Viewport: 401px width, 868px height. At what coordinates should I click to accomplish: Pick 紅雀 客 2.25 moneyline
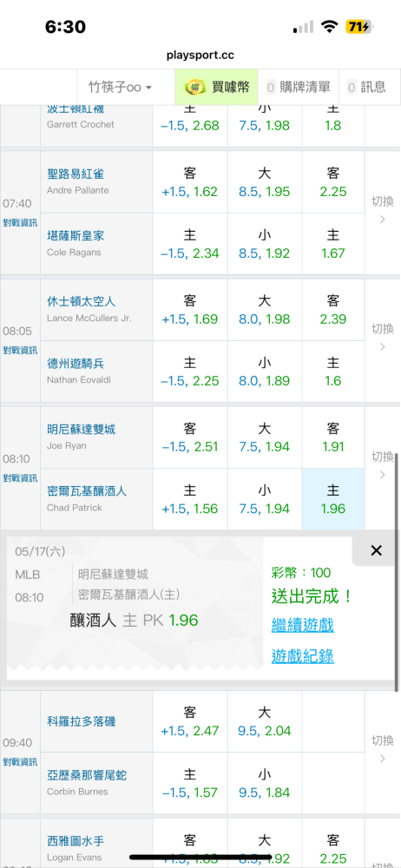coord(333,182)
